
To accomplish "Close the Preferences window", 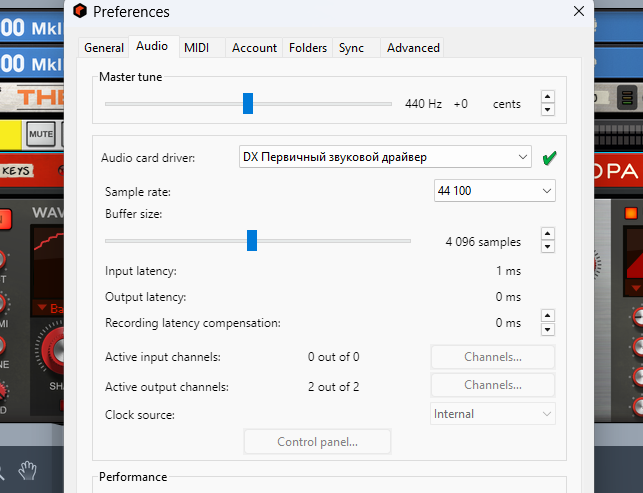I will coord(578,11).
